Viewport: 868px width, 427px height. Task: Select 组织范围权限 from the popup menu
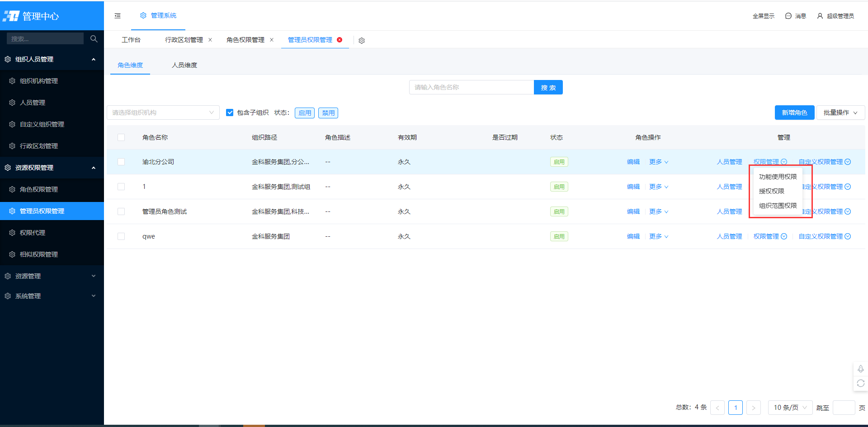[x=778, y=206]
